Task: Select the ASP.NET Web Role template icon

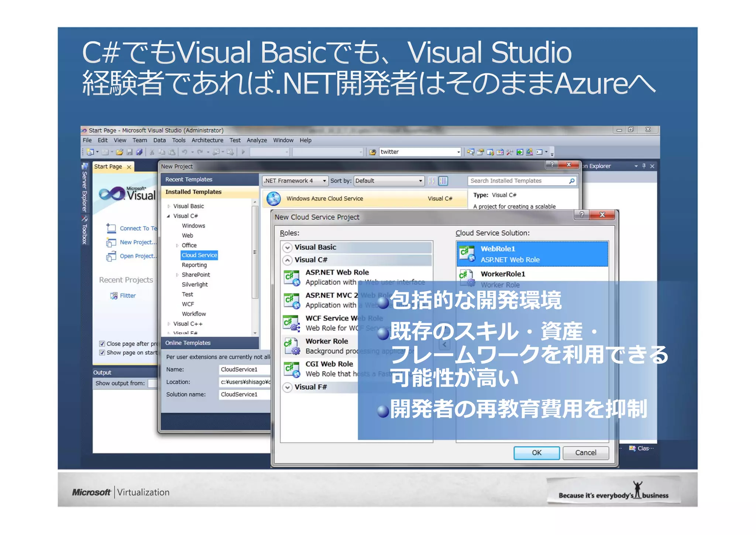Action: coord(292,277)
